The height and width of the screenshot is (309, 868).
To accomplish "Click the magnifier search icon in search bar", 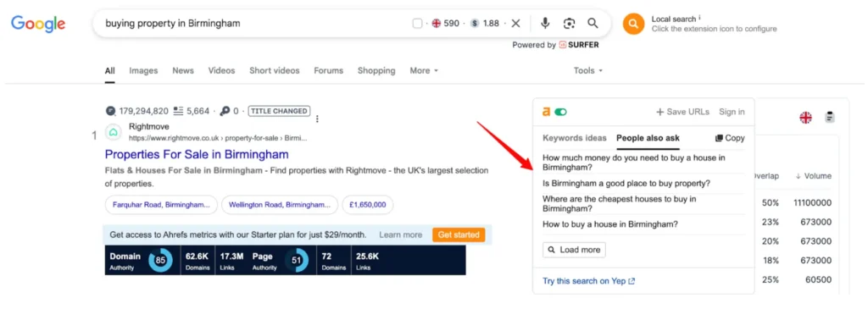I will [593, 23].
